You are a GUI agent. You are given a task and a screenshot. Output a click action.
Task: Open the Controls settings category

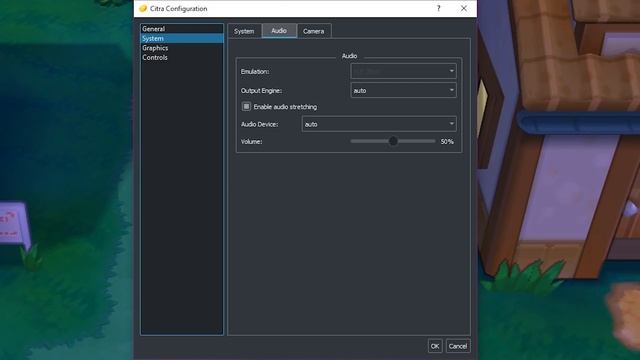tap(182, 58)
